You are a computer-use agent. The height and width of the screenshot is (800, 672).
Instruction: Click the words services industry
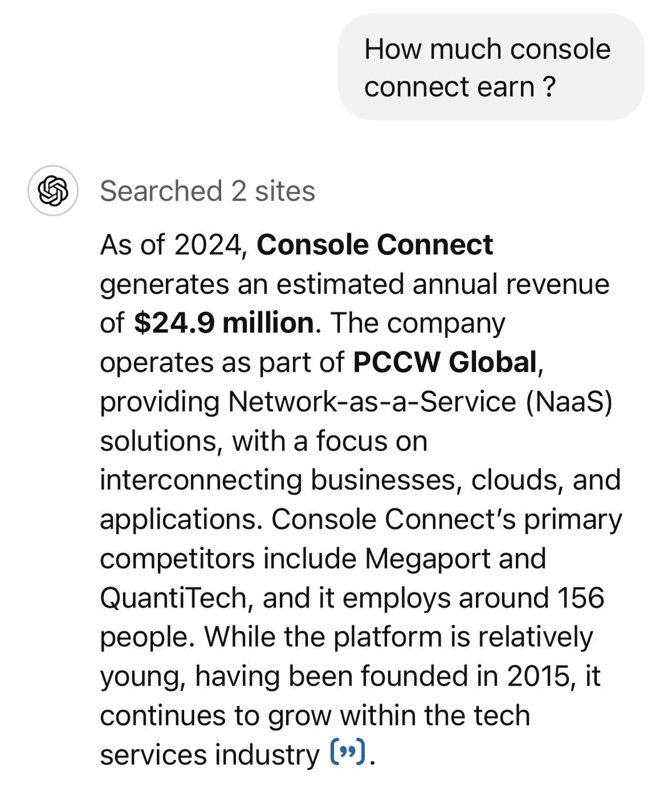(x=209, y=755)
